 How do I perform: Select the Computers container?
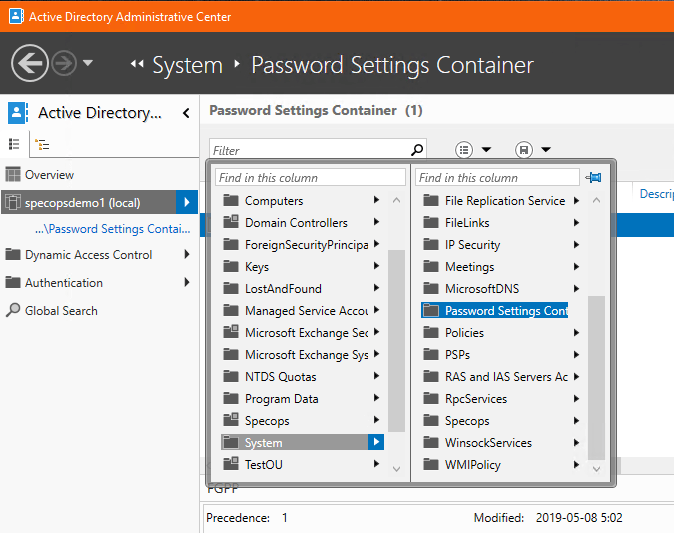coord(274,201)
